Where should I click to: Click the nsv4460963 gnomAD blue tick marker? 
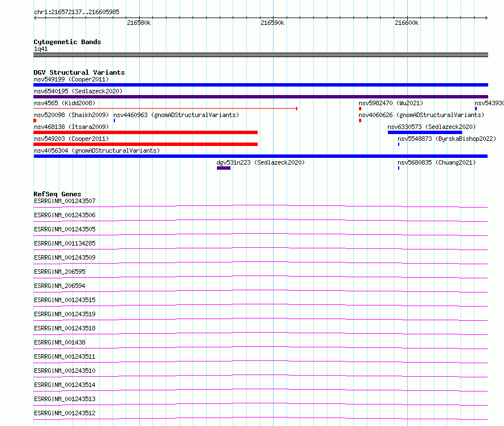click(114, 121)
